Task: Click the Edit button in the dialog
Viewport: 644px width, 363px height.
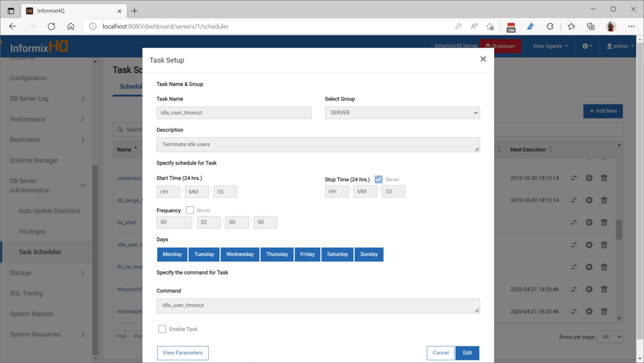Action: (467, 353)
